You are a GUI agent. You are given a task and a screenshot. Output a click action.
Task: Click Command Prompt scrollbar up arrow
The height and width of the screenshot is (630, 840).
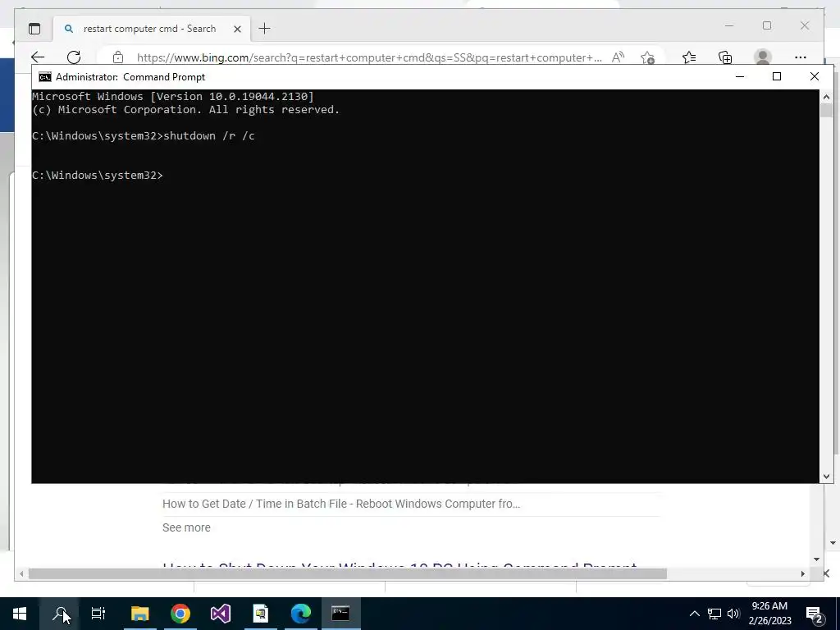[826, 97]
